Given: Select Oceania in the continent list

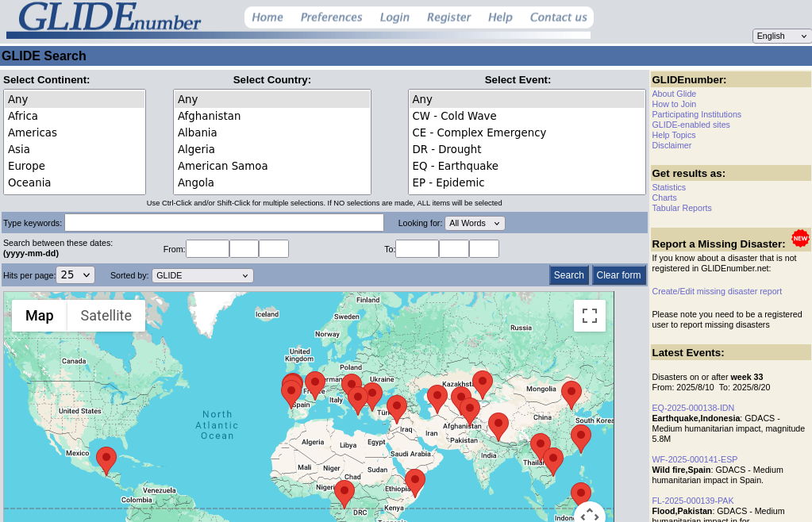Looking at the screenshot, I should 75,182.
